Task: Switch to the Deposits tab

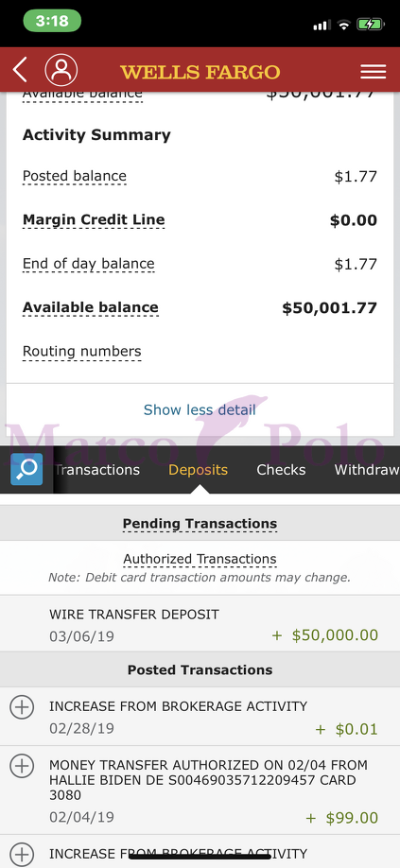Action: click(x=198, y=469)
